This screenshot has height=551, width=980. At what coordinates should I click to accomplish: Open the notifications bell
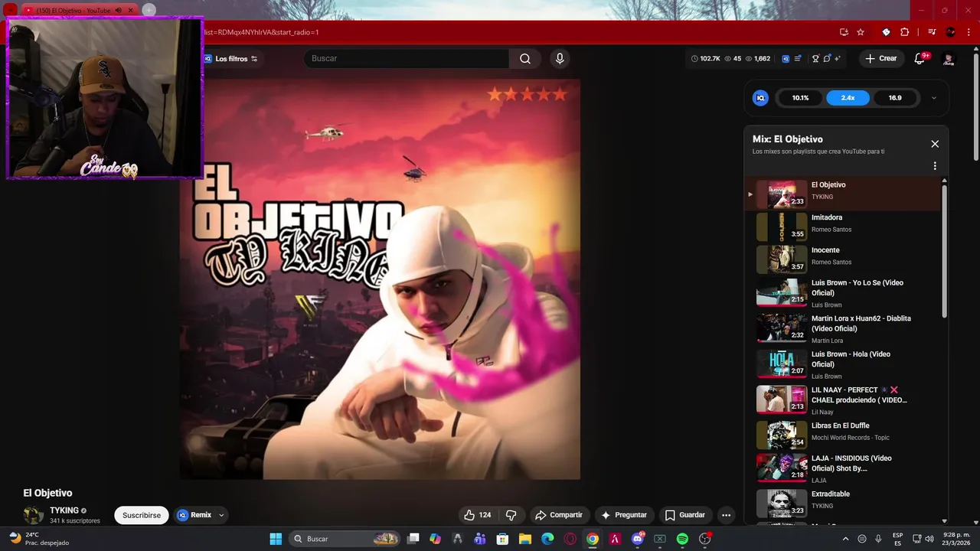point(920,59)
